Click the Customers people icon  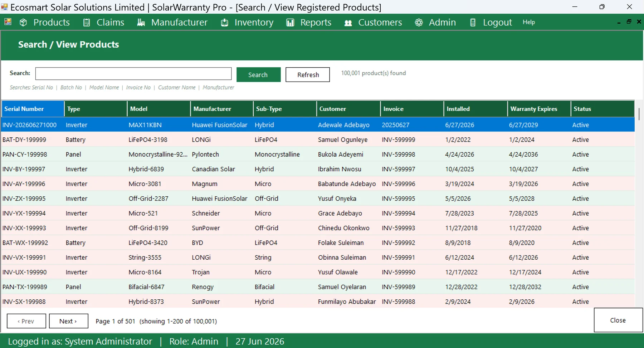(x=348, y=23)
